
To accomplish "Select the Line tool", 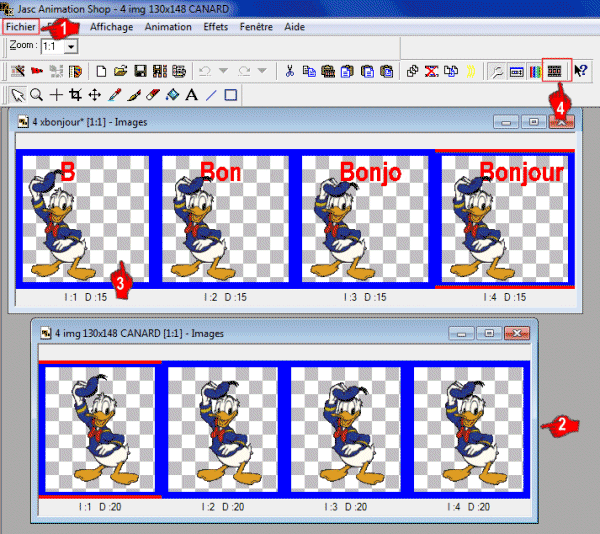I will [211, 95].
